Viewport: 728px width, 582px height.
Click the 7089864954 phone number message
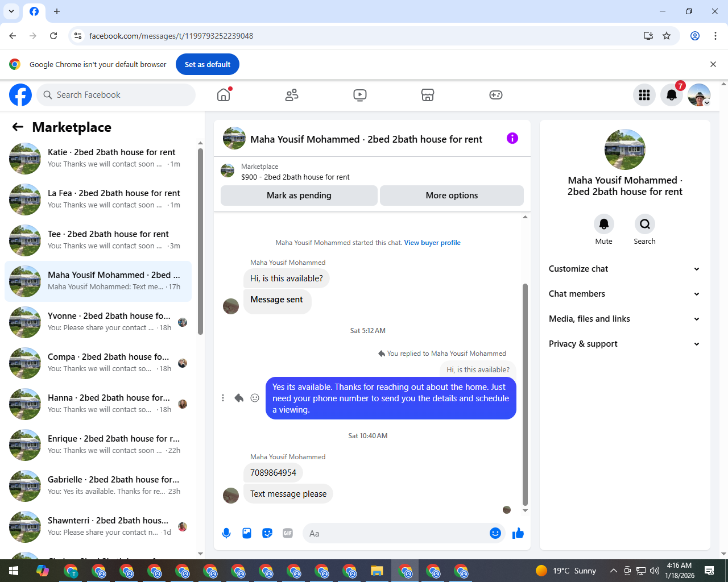point(273,473)
